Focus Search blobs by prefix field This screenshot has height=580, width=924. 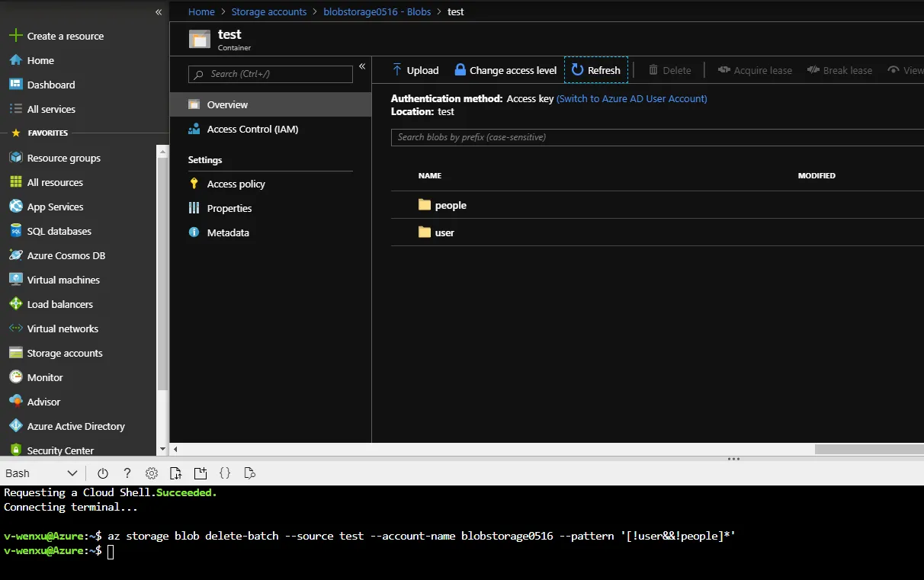click(x=657, y=137)
